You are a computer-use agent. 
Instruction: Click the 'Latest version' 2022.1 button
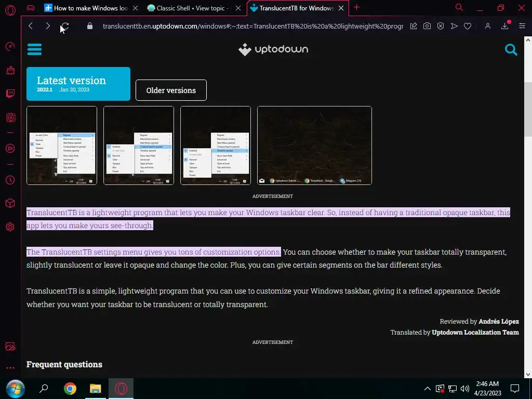(x=78, y=84)
